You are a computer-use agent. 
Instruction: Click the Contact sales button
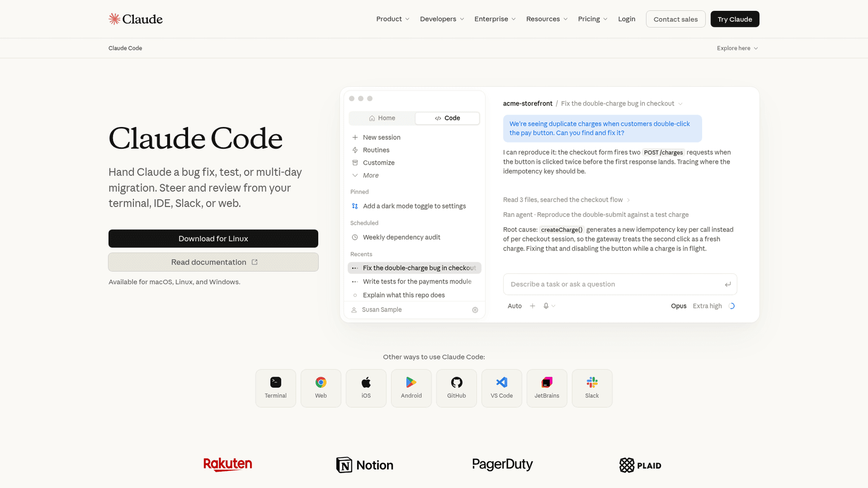tap(676, 19)
